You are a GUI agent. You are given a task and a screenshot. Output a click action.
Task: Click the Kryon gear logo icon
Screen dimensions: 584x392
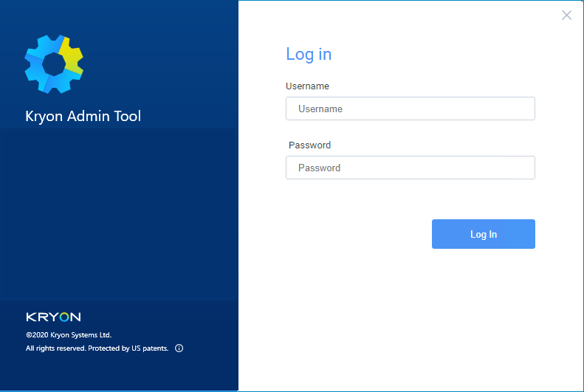pyautogui.click(x=54, y=64)
